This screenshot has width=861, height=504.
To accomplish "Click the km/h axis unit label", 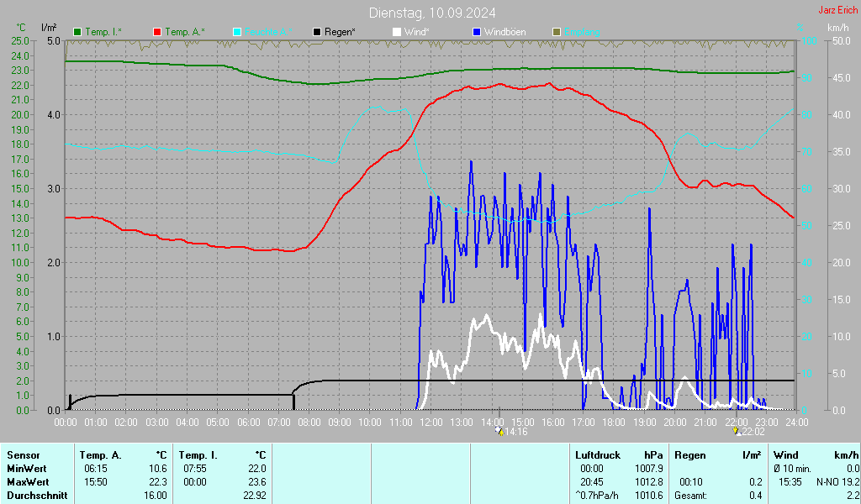I will click(837, 28).
